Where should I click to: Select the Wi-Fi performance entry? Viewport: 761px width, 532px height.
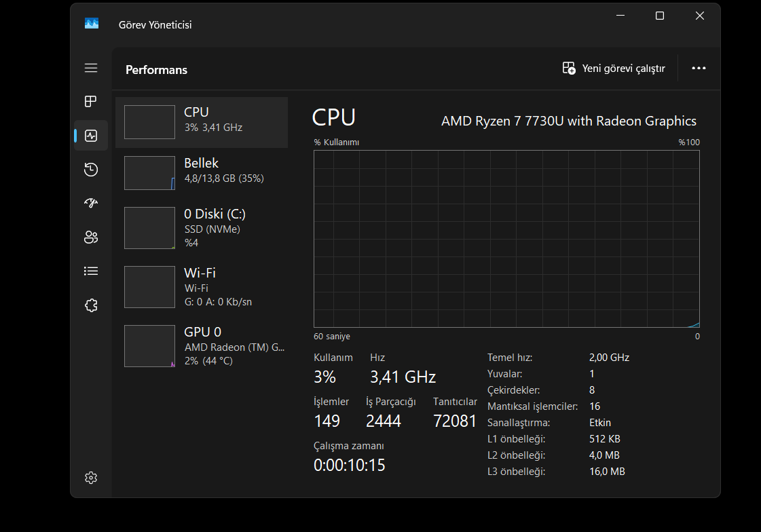(202, 287)
